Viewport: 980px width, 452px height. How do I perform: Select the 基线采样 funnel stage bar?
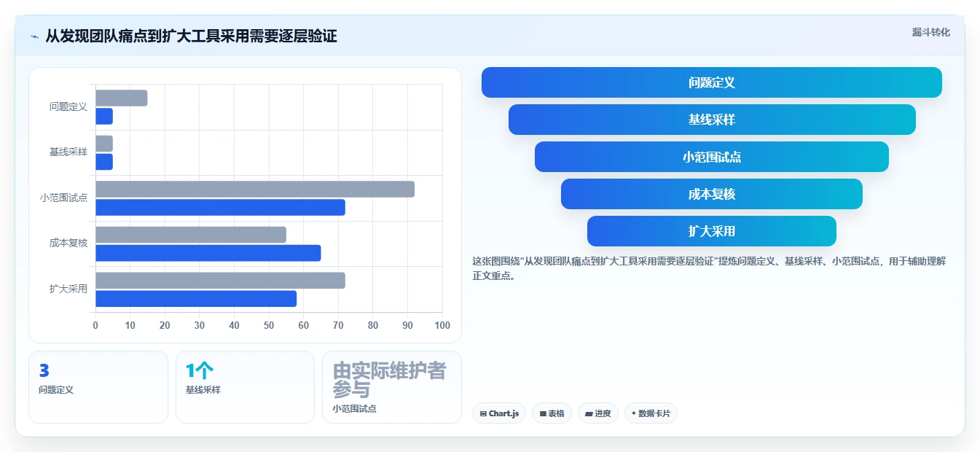click(712, 120)
